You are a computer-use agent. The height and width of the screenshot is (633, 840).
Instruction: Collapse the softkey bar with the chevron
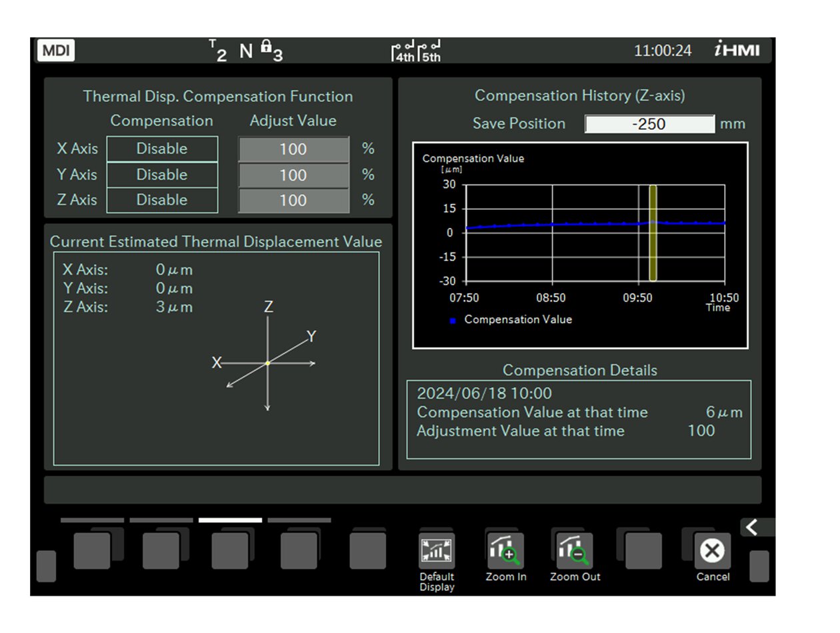coord(753,527)
